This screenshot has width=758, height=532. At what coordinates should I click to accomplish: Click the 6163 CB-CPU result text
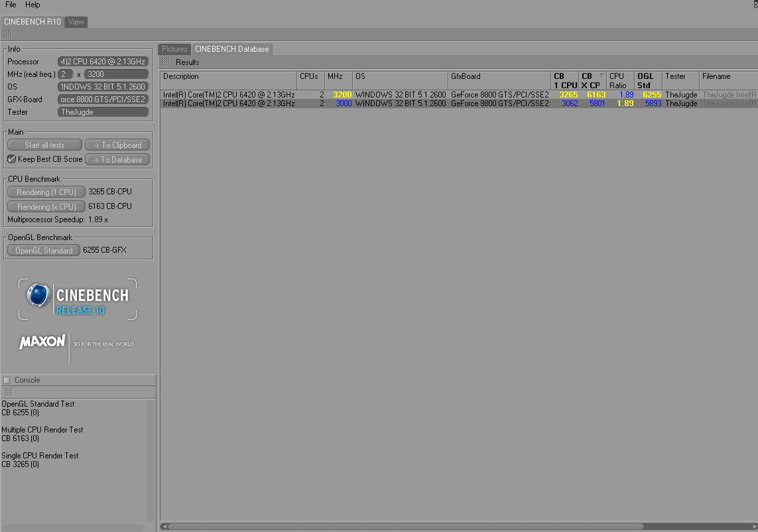109,206
